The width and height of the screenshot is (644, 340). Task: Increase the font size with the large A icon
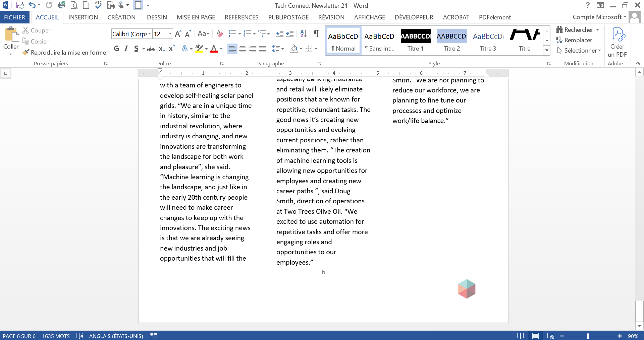[x=178, y=34]
